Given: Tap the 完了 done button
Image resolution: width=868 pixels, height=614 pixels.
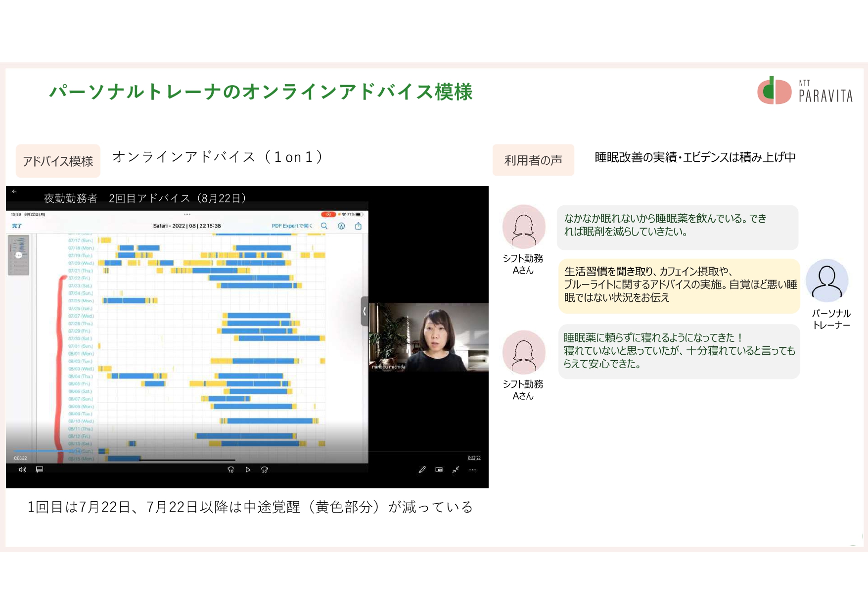Looking at the screenshot, I should pyautogui.click(x=17, y=226).
